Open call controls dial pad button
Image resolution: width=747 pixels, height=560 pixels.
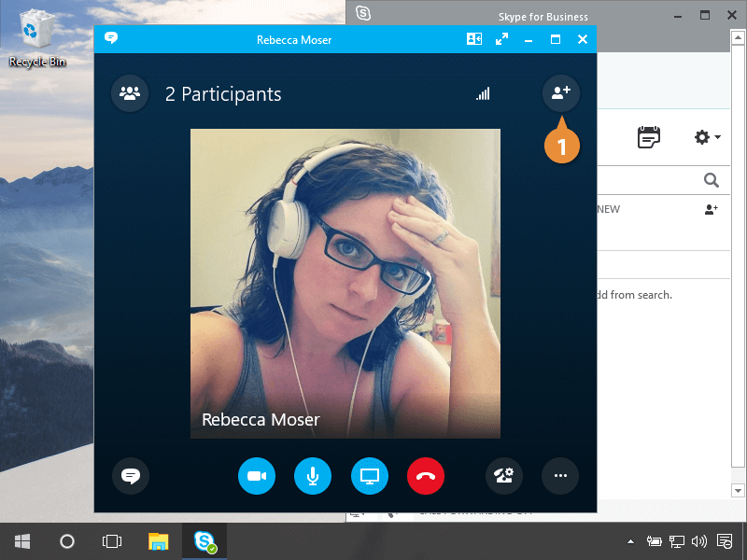click(504, 476)
